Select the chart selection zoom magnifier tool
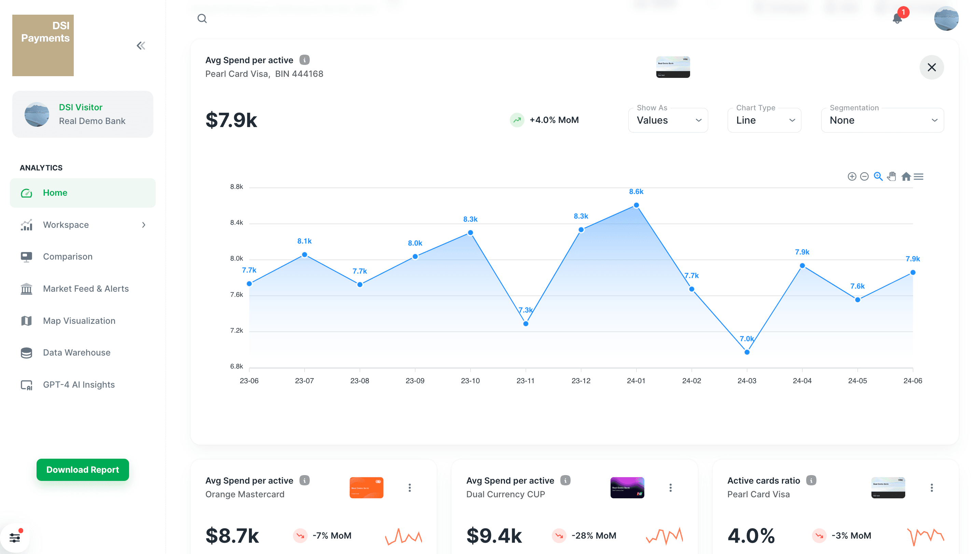Image resolution: width=980 pixels, height=554 pixels. tap(878, 177)
